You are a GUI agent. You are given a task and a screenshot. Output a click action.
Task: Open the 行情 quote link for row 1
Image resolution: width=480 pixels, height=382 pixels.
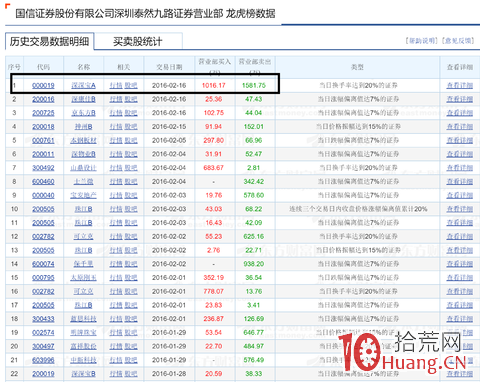116,85
